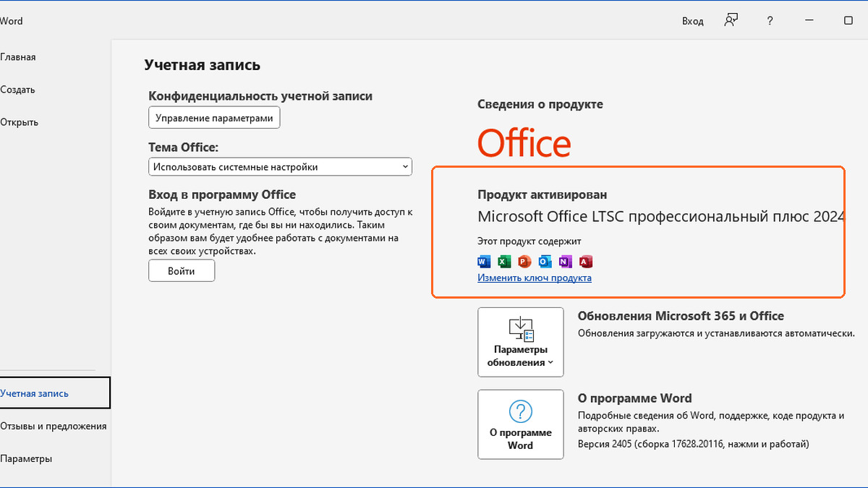Screen dimensions: 868x488
Task: Open Отзывы и предложения in the sidebar
Action: 54,426
